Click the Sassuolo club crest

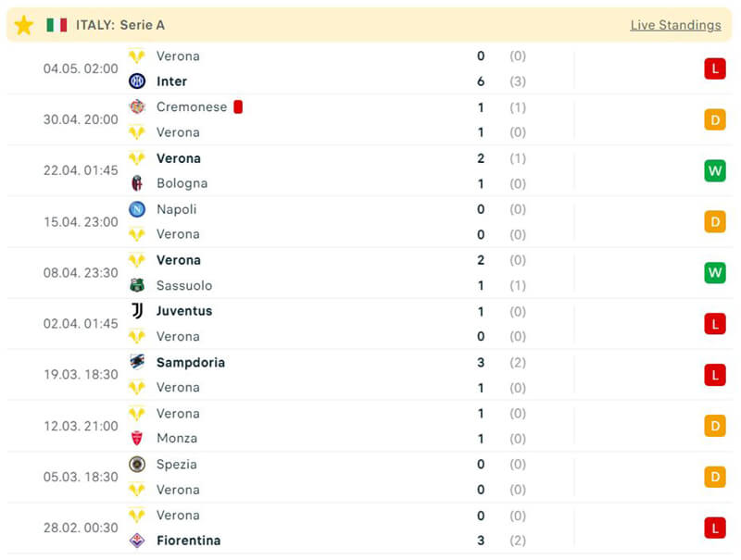tap(137, 285)
